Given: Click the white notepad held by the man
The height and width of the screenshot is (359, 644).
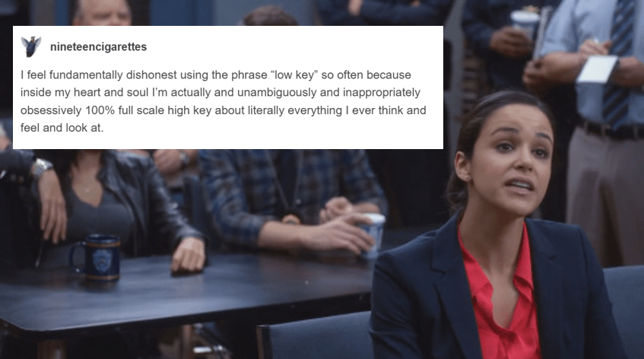Looking at the screenshot, I should click(597, 69).
